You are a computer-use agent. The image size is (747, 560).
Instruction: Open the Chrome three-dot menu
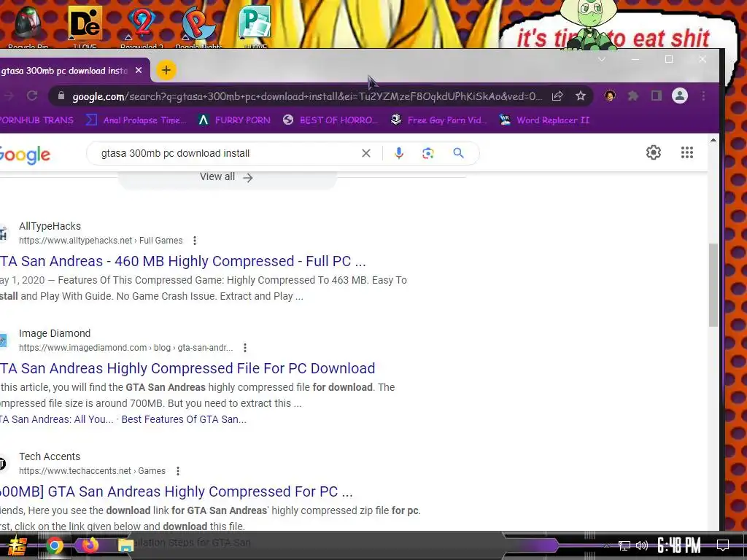[703, 96]
